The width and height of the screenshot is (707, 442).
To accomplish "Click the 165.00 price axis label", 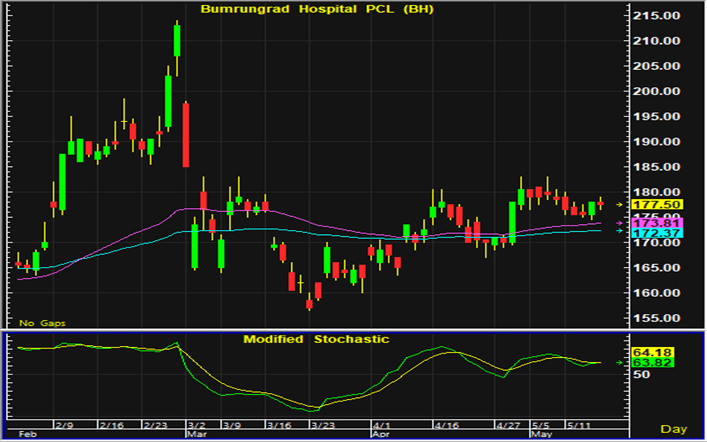I will [x=656, y=268].
